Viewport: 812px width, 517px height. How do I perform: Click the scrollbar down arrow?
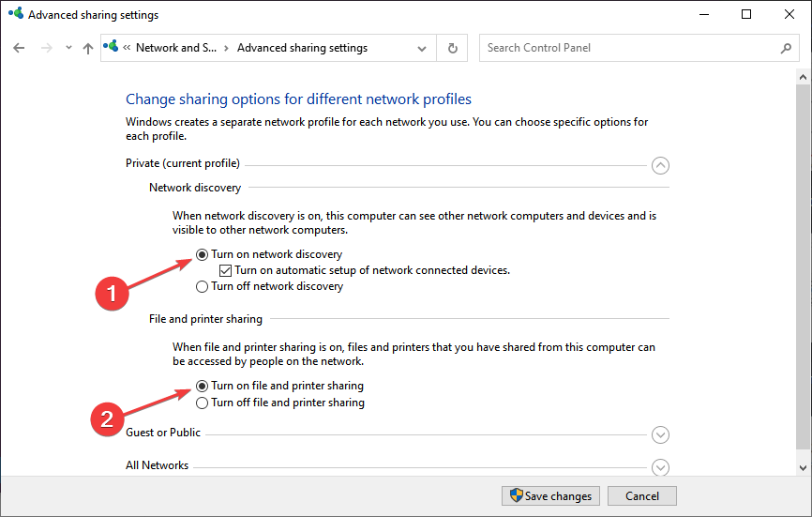[804, 468]
